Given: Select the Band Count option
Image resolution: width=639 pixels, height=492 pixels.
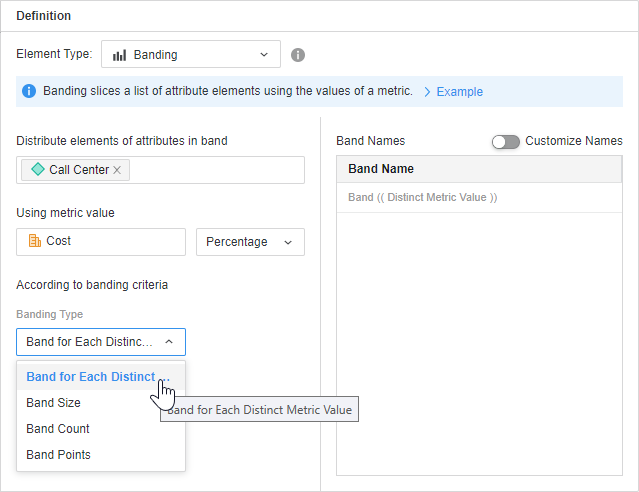Looking at the screenshot, I should [x=58, y=429].
